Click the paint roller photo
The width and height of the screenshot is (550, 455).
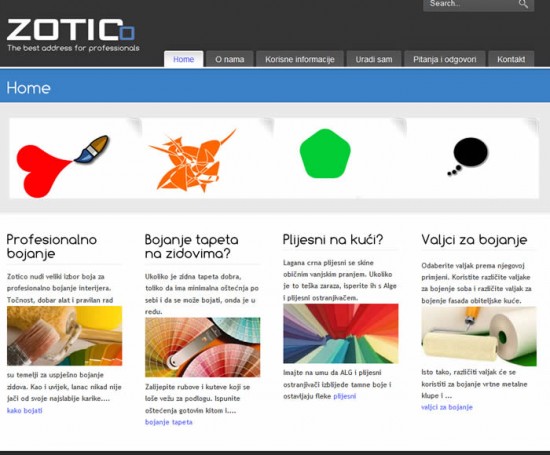(x=479, y=336)
